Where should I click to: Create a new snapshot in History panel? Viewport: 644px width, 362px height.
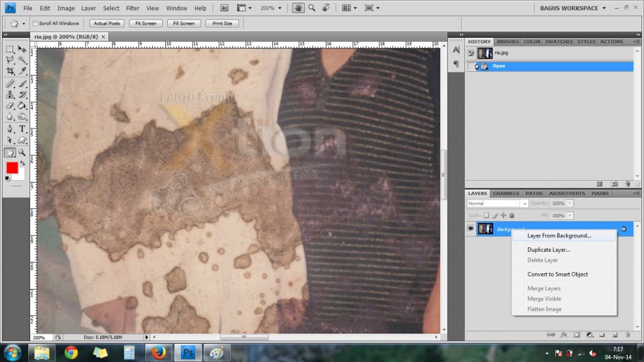point(614,184)
